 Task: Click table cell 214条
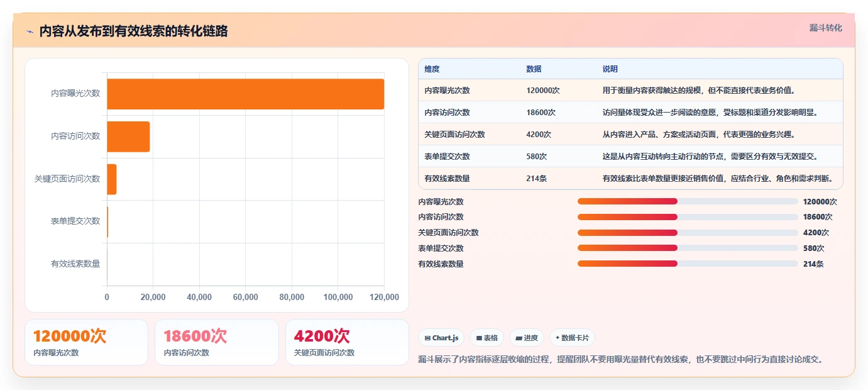(537, 179)
